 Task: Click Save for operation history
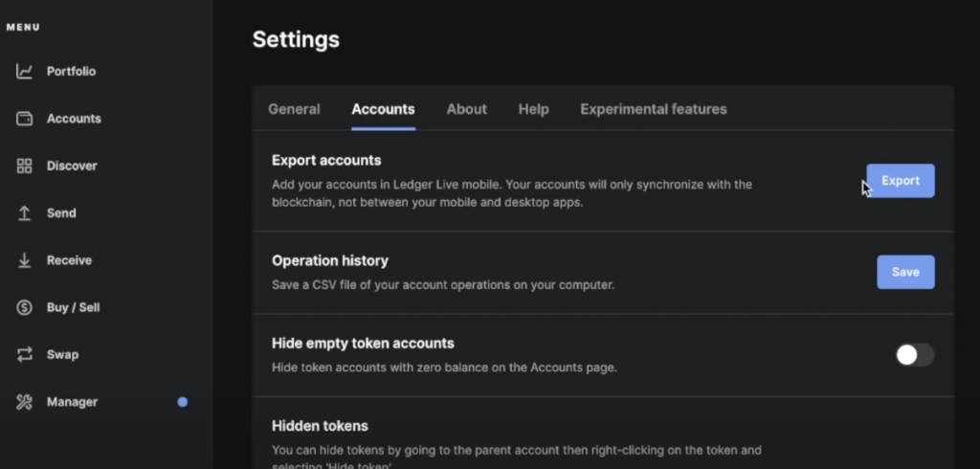coord(904,272)
